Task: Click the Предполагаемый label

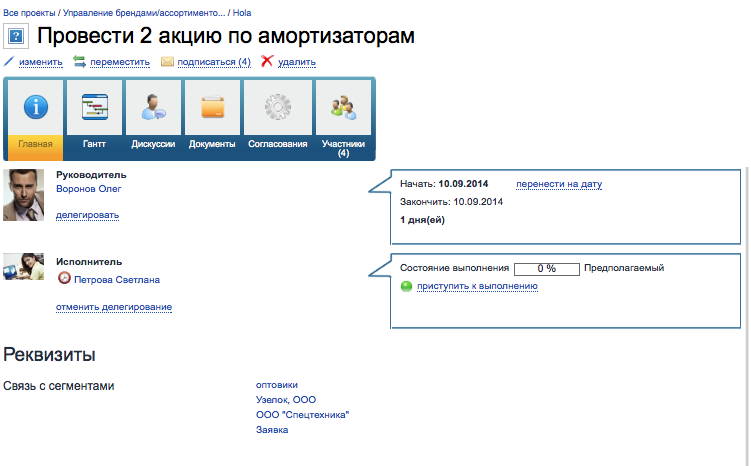Action: point(624,268)
